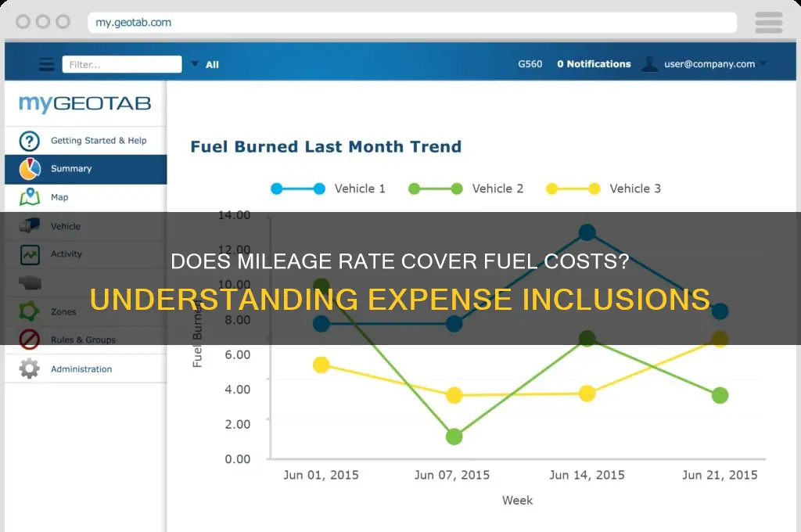Select Zones in the sidebar
The width and height of the screenshot is (801, 532).
pos(86,311)
